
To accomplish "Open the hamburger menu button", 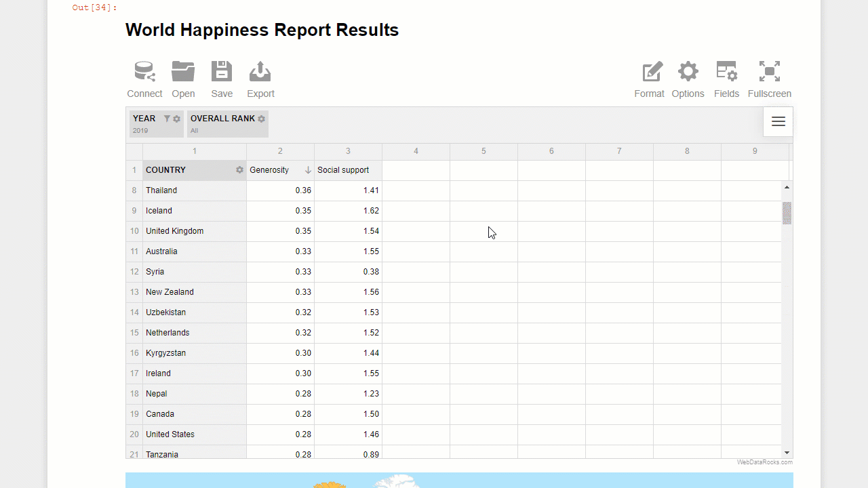I will tap(778, 121).
